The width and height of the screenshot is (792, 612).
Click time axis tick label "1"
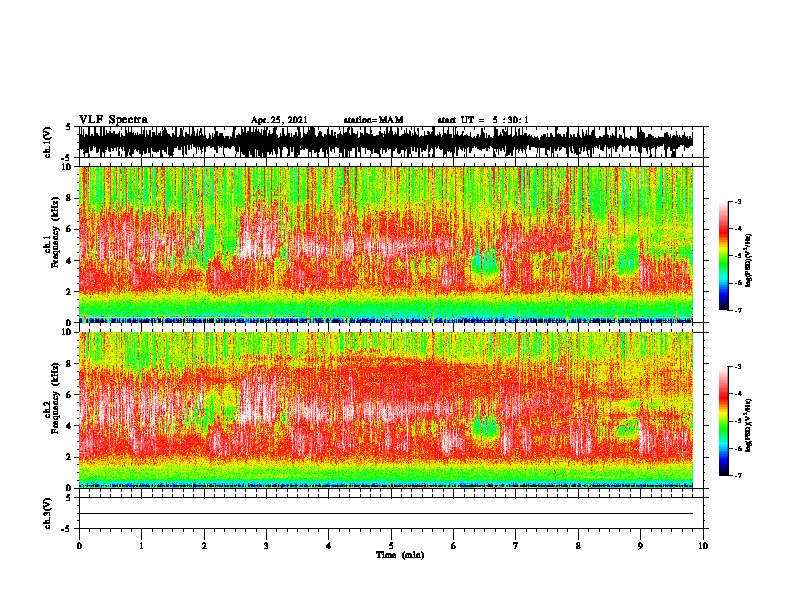141,546
